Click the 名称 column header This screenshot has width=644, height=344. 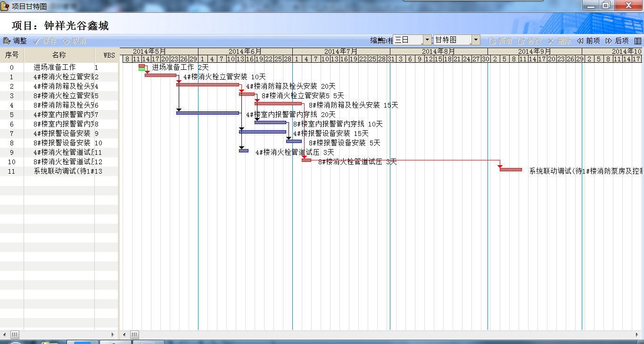point(59,55)
